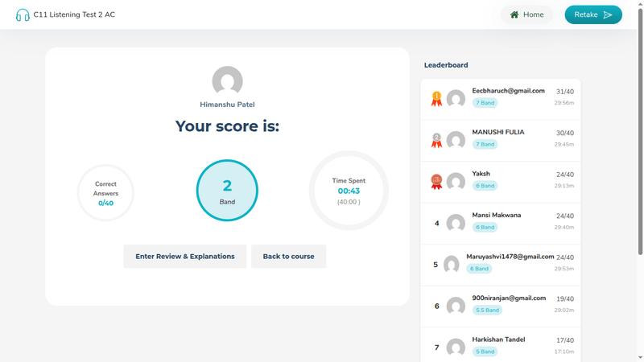Select MANUSHI FULIA leaderboard name
Viewport: 644px width, 362px height.
click(x=498, y=132)
